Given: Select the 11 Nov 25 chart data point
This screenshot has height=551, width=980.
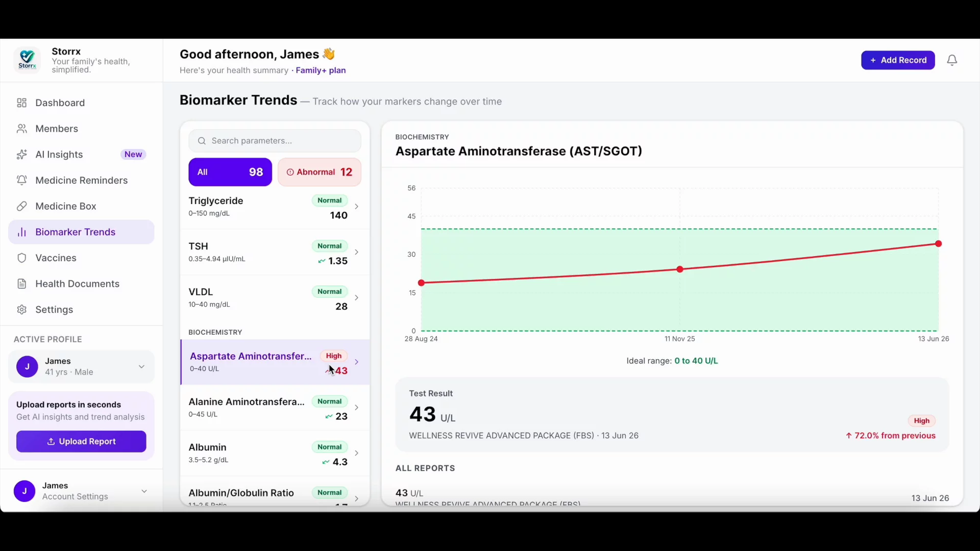Looking at the screenshot, I should [x=680, y=269].
